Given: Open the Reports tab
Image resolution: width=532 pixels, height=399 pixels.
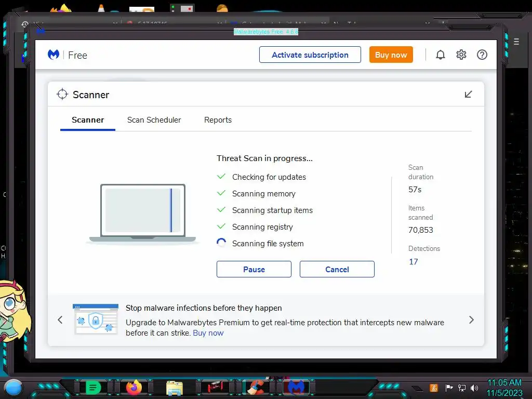Looking at the screenshot, I should click(218, 120).
